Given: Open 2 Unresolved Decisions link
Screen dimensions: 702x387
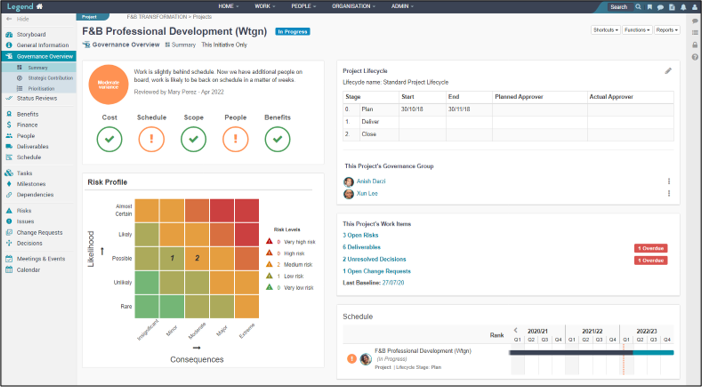Looking at the screenshot, I should click(x=374, y=259).
